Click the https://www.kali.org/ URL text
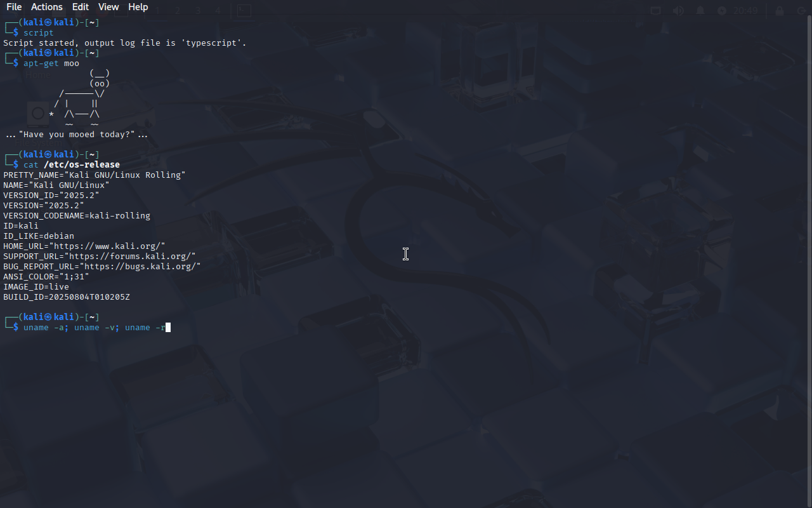Screen dimensions: 812x508 tap(109, 246)
